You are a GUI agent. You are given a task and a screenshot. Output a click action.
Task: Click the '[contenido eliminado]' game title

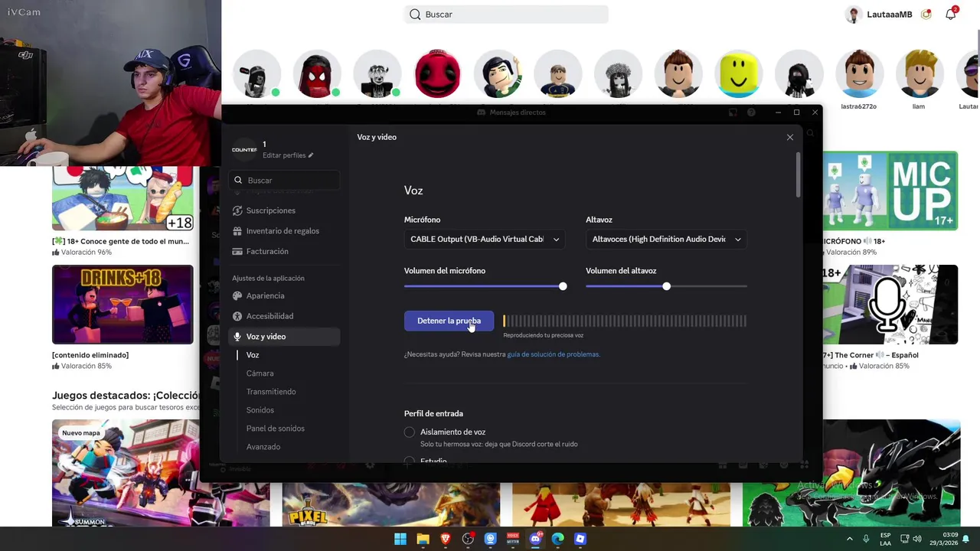point(90,355)
